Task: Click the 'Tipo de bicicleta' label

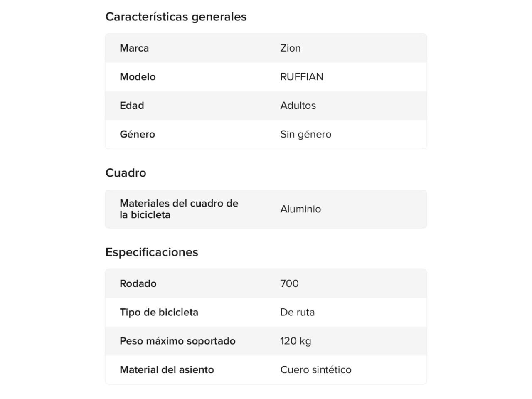Action: tap(159, 312)
